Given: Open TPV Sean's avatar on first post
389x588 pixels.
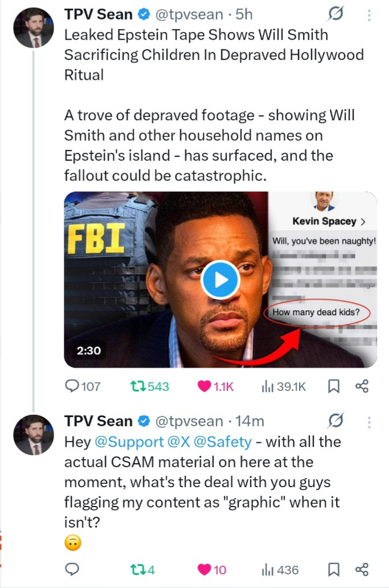Looking at the screenshot, I should pyautogui.click(x=33, y=27).
